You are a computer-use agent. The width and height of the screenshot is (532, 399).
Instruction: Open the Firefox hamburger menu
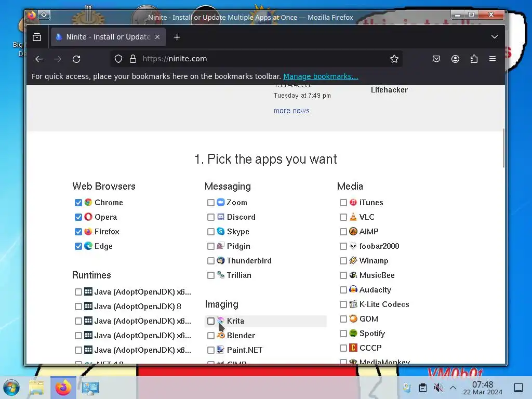493,59
